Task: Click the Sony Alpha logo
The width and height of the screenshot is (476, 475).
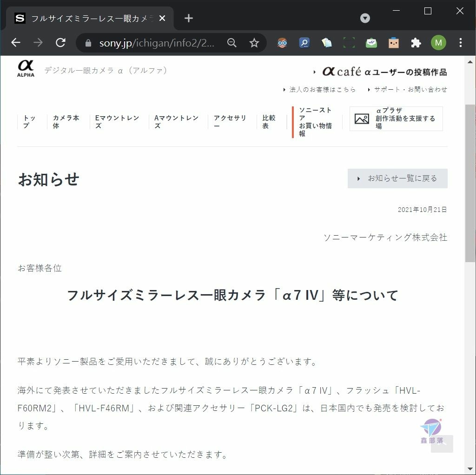Action: click(26, 69)
